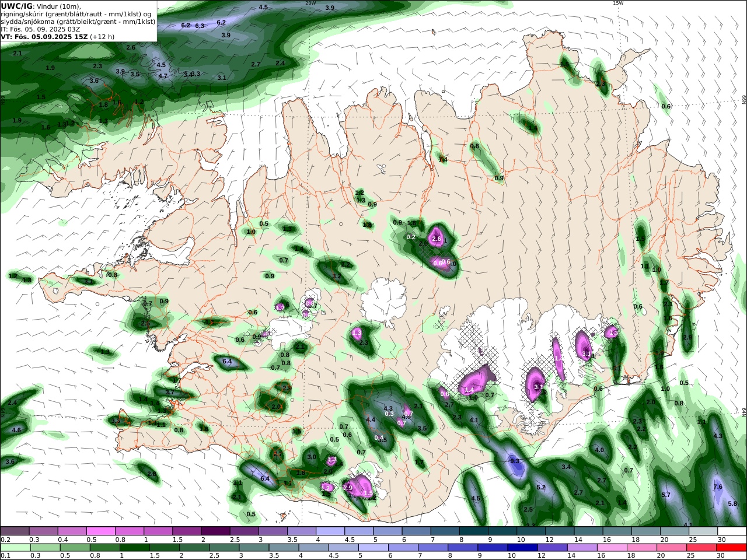Click the 5.7 rainfall value in the southeast

point(666,495)
